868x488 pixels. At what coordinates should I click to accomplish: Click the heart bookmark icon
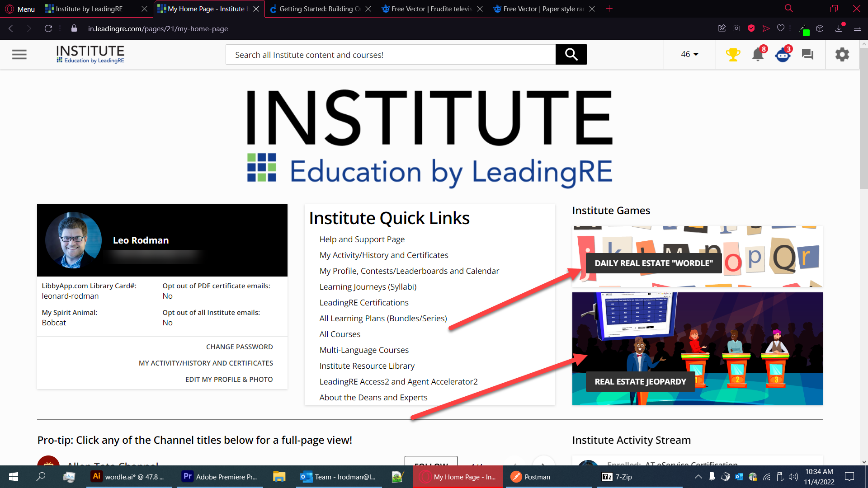(781, 28)
